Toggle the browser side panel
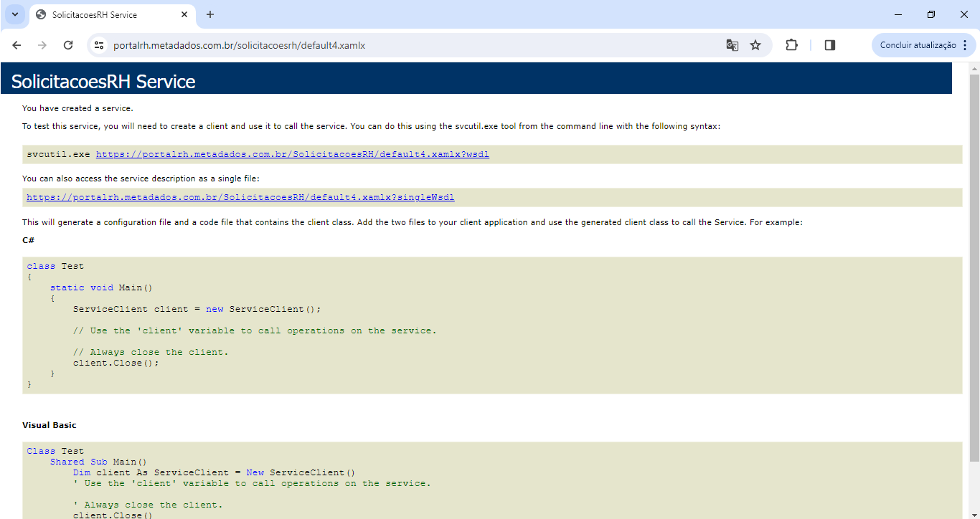This screenshot has width=980, height=519. (x=830, y=45)
